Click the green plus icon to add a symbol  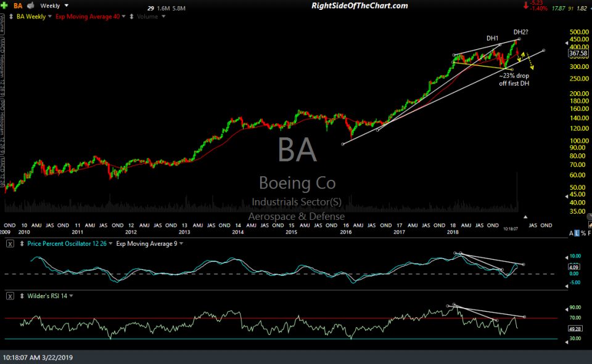(x=4, y=6)
